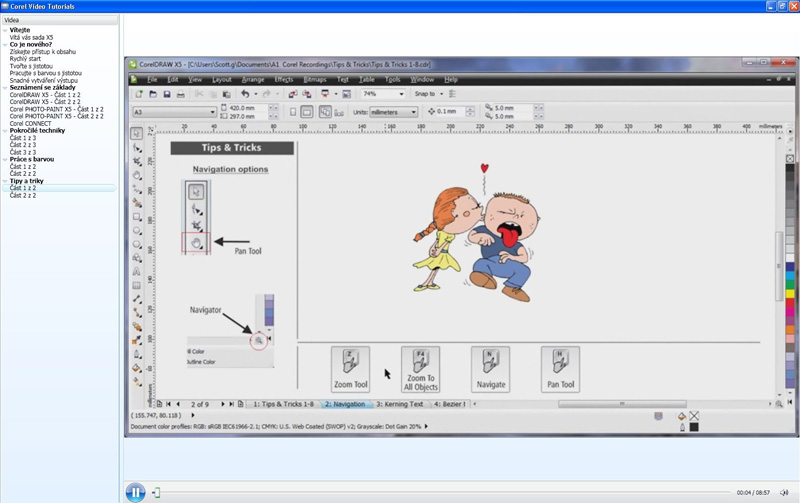Click the no-color X swatch in palette
Image resolution: width=800 pixels, height=503 pixels.
790,159
